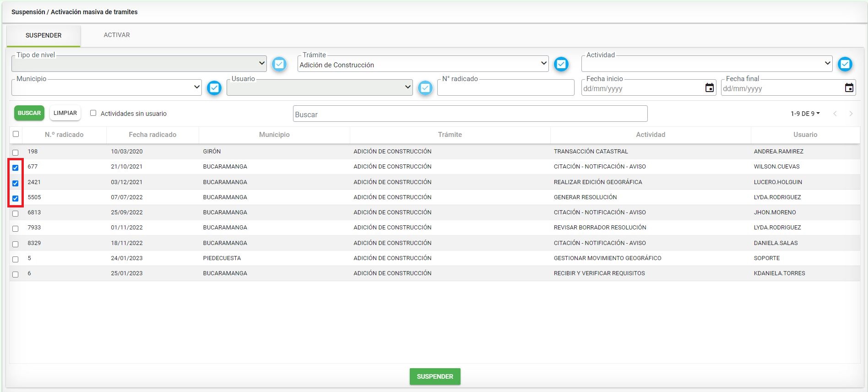Viewport: 868px width, 392px height.
Task: Check the row for radicado 8329
Action: pos(16,244)
